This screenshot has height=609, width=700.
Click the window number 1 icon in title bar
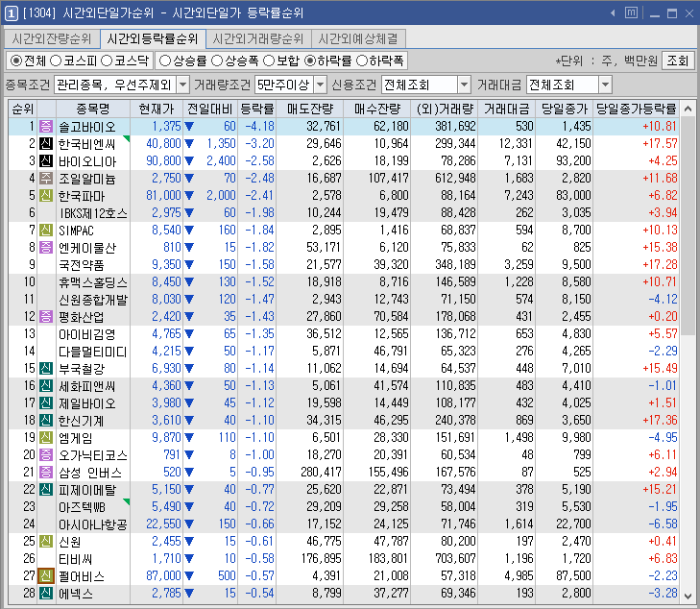[x=12, y=12]
